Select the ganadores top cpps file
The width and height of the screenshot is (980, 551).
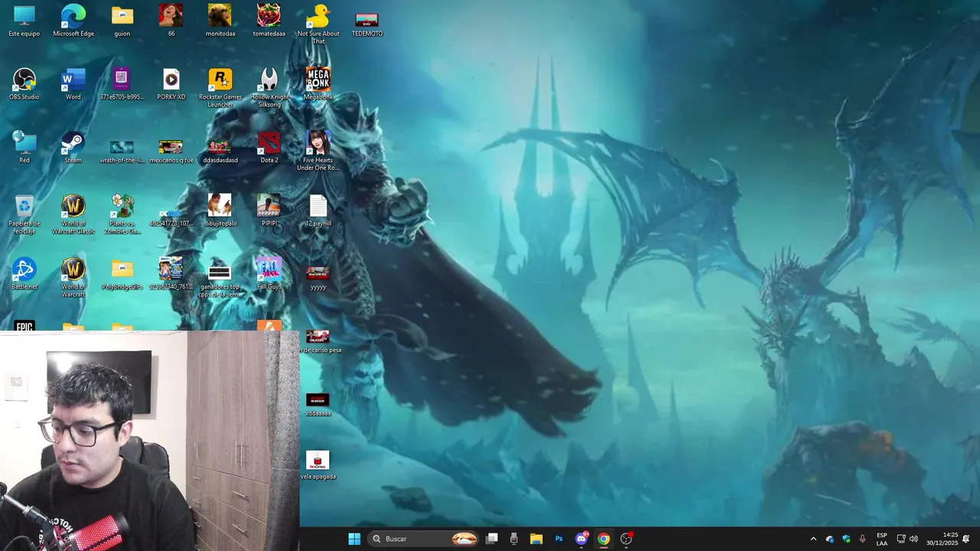[x=220, y=280]
